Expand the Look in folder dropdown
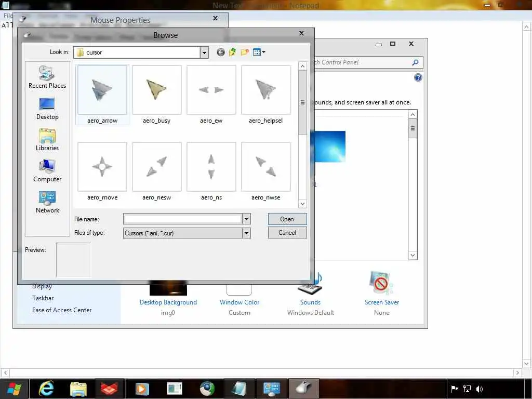This screenshot has height=399, width=532. tap(204, 52)
